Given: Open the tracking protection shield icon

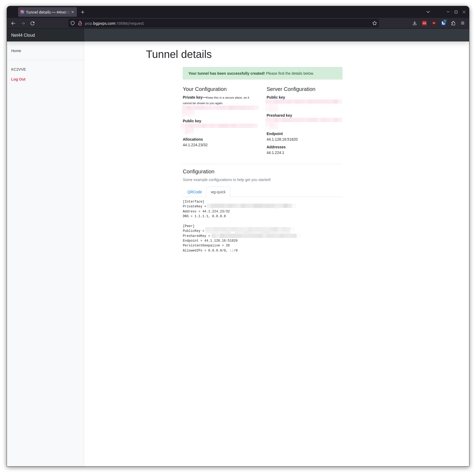Looking at the screenshot, I should [x=73, y=23].
